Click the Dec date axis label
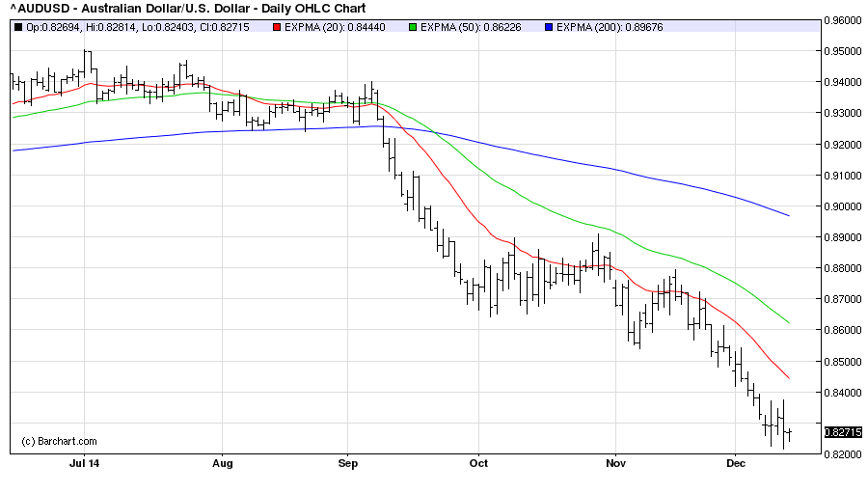This screenshot has height=493, width=868. pyautogui.click(x=735, y=463)
